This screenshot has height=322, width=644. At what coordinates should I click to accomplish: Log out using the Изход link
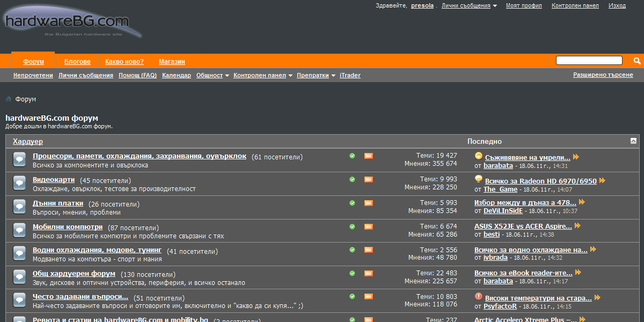617,6
